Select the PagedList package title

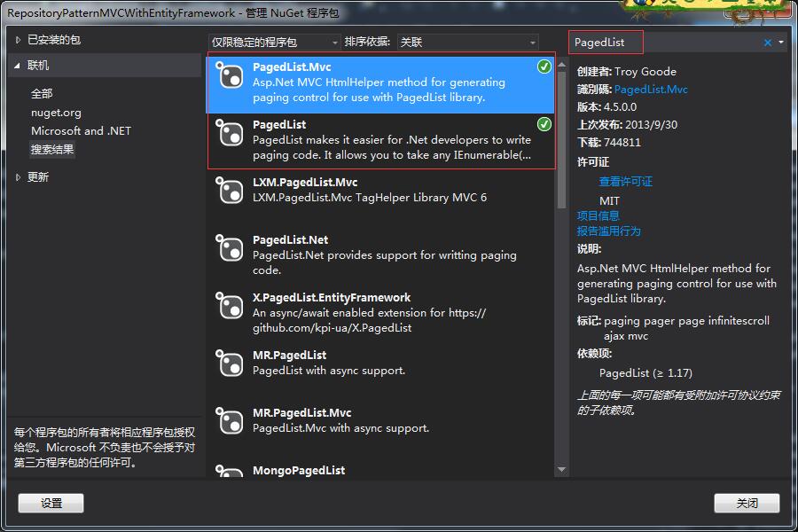click(x=279, y=125)
